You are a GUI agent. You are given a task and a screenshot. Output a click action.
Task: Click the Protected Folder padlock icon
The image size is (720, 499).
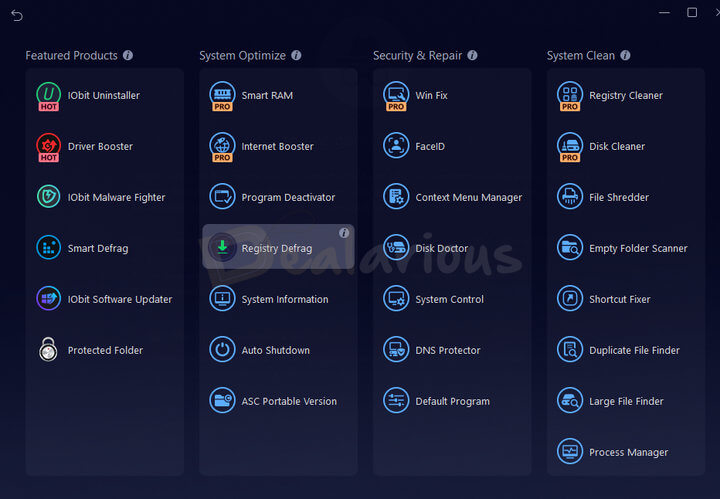(x=48, y=350)
